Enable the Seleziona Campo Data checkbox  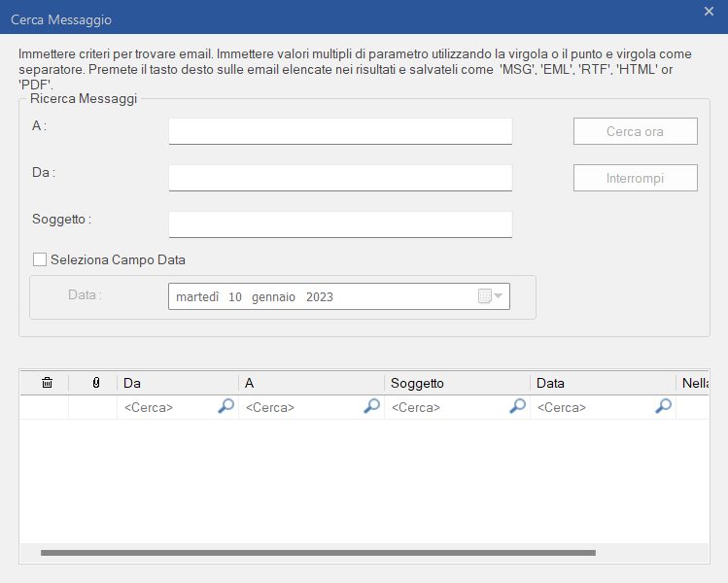tap(40, 259)
